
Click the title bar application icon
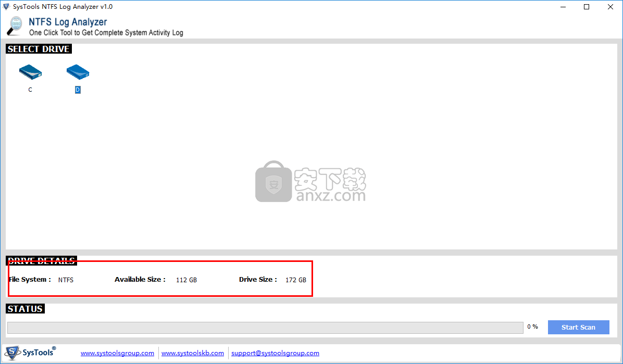6,6
